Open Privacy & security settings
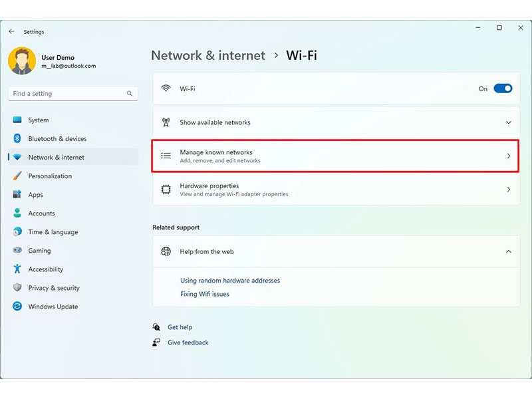Viewport: 532px width, 399px height. [x=73, y=288]
